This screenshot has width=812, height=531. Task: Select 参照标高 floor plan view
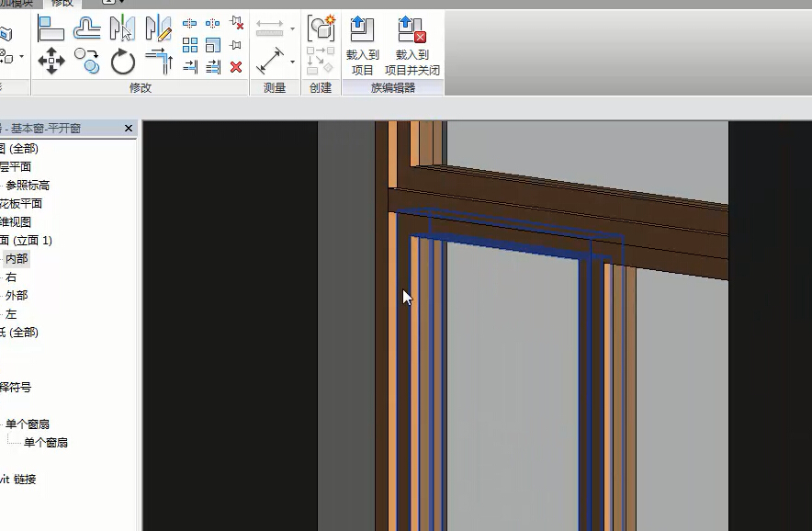28,186
